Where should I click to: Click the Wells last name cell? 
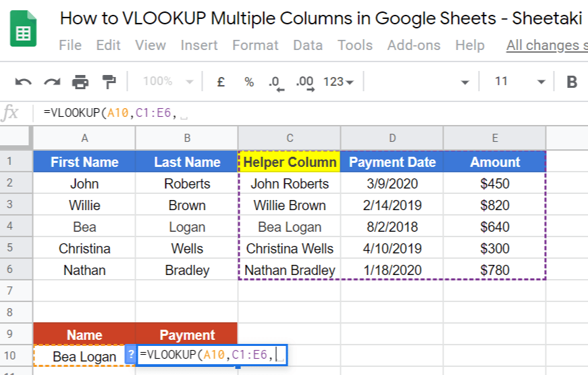click(x=187, y=249)
